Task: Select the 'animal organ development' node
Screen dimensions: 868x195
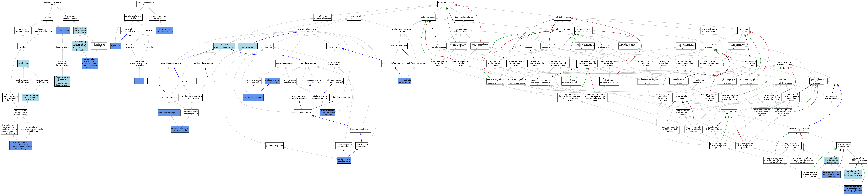Action: 267,46
